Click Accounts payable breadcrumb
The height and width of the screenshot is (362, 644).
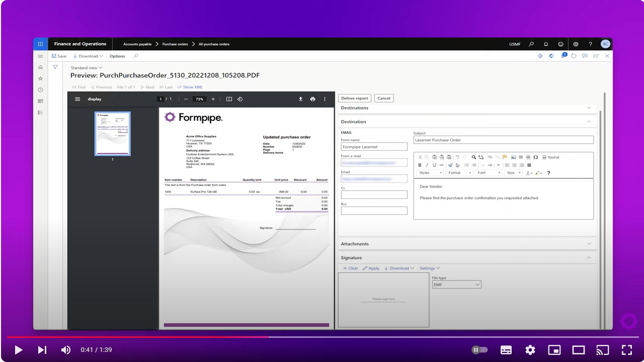137,44
